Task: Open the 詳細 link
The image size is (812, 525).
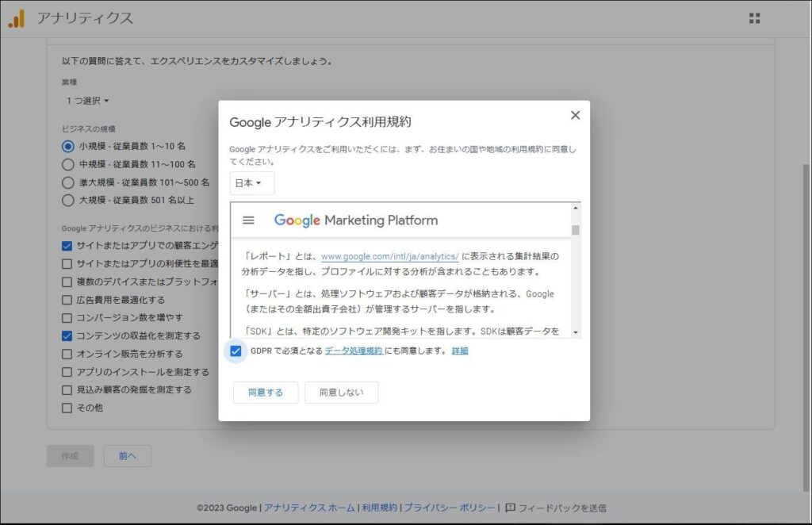Action: (460, 351)
